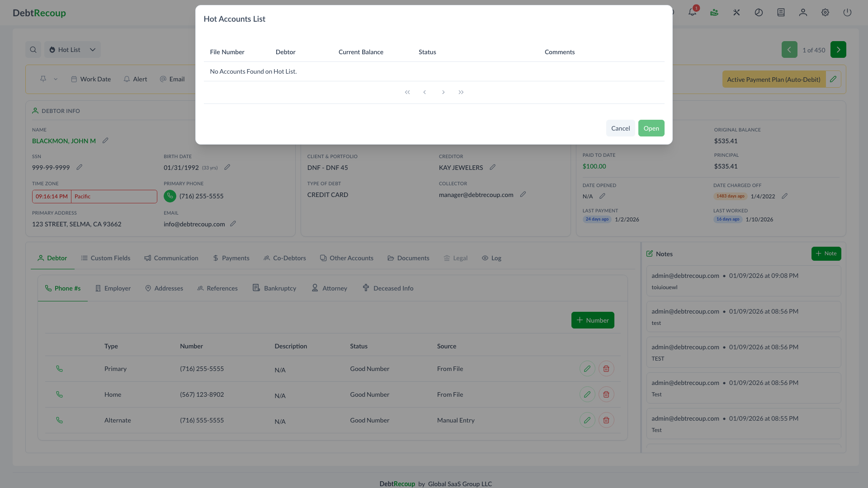Image resolution: width=868 pixels, height=488 pixels.
Task: Edit the Active Payment Plan status
Action: pyautogui.click(x=833, y=79)
